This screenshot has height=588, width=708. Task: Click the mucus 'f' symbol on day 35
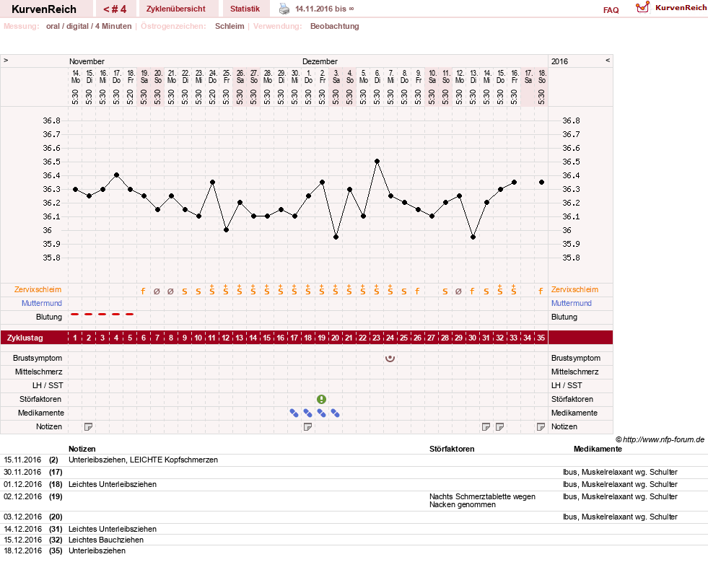tap(541, 291)
